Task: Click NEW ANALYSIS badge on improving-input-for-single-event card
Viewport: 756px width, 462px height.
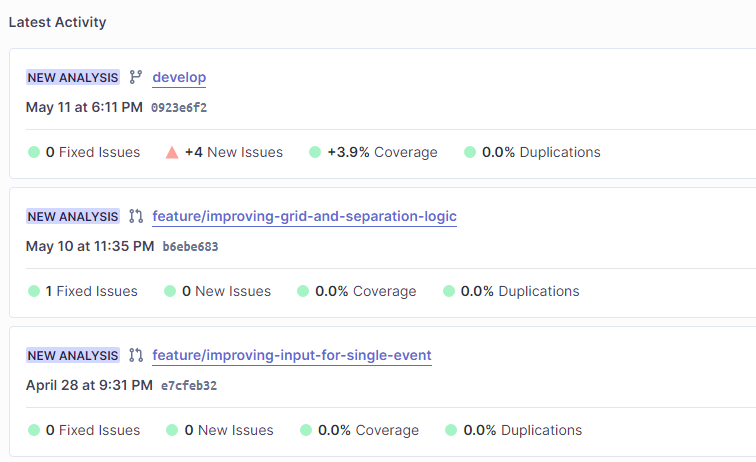Action: click(73, 355)
